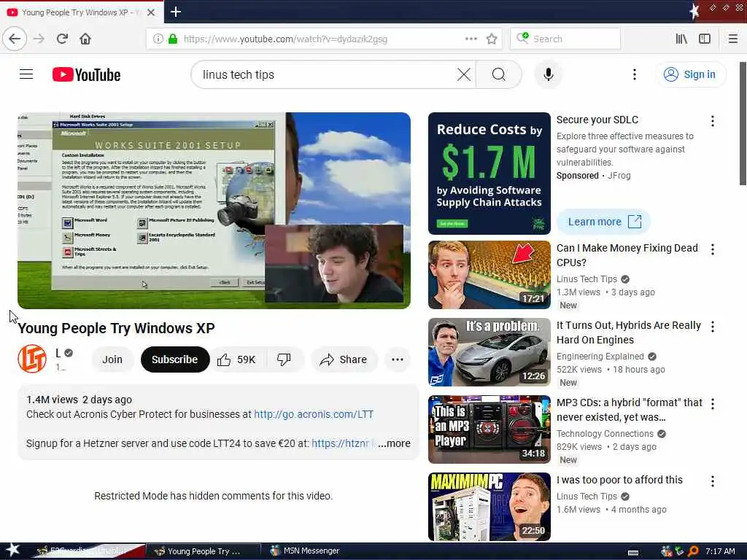The height and width of the screenshot is (560, 747).
Task: Bookmark this page with the star icon
Action: [x=492, y=39]
